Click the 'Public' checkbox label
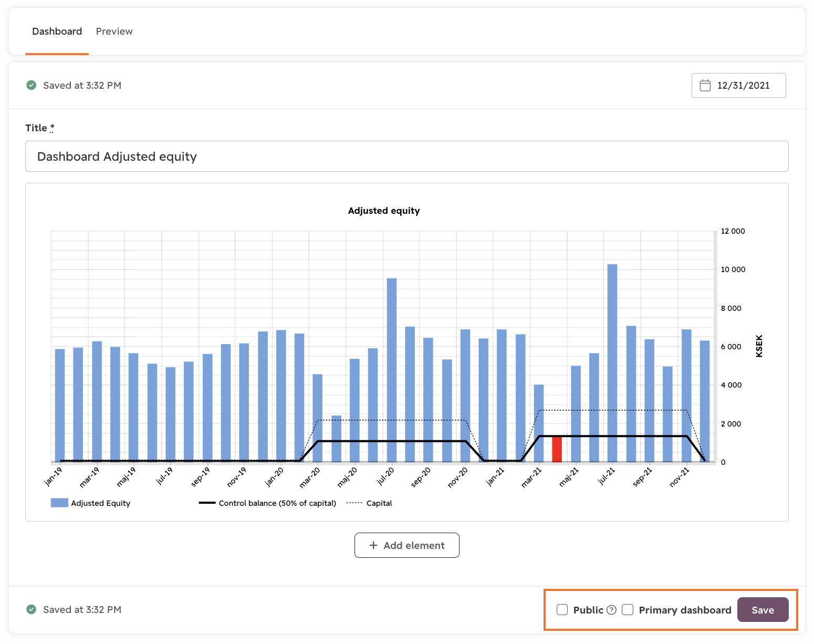This screenshot has height=644, width=814. (x=588, y=610)
